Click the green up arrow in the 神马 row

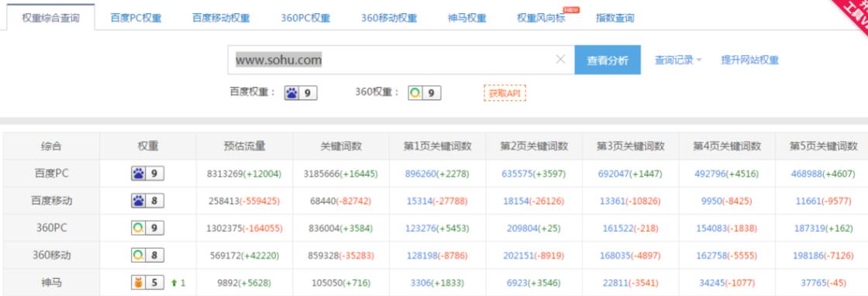(174, 283)
